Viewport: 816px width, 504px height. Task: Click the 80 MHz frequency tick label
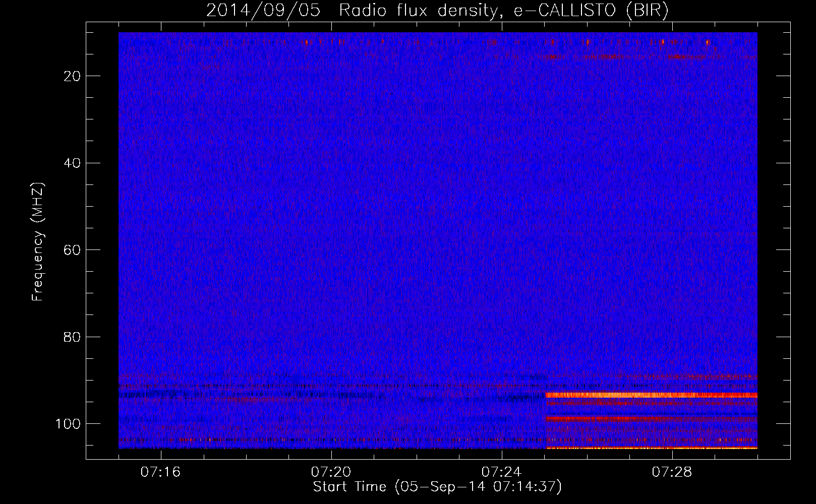pyautogui.click(x=73, y=337)
